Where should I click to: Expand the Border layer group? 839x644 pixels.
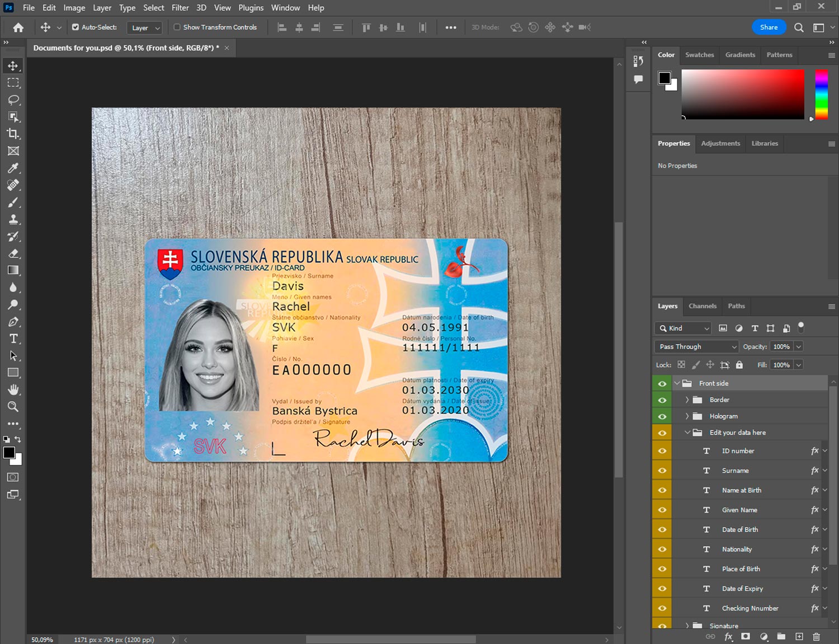point(687,400)
